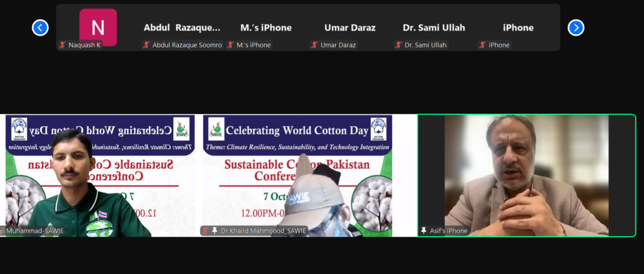The width and height of the screenshot is (644, 274).
Task: Click muted mic icon on Dr Khalid Mahmood_SAWIE label
Action: click(205, 231)
